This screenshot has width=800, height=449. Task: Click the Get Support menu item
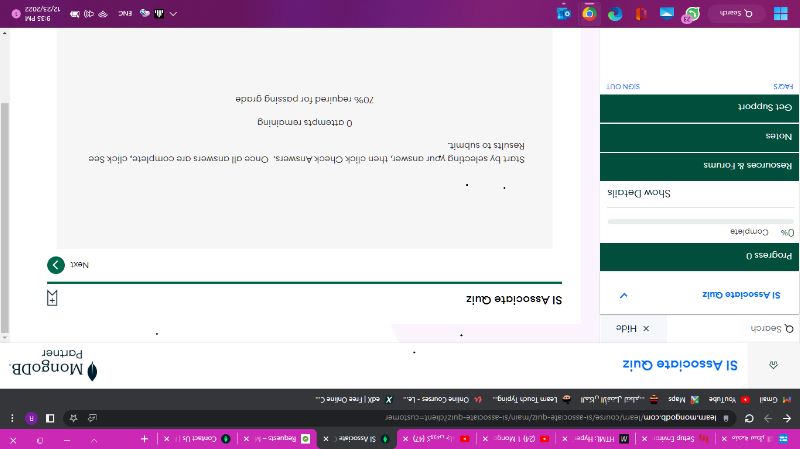pos(700,106)
